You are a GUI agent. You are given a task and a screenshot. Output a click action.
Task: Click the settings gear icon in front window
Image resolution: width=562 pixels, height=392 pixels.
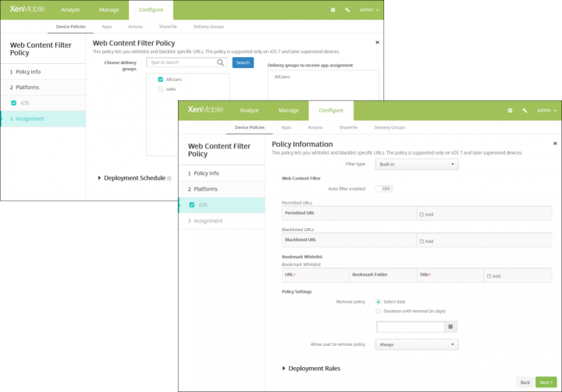point(510,111)
